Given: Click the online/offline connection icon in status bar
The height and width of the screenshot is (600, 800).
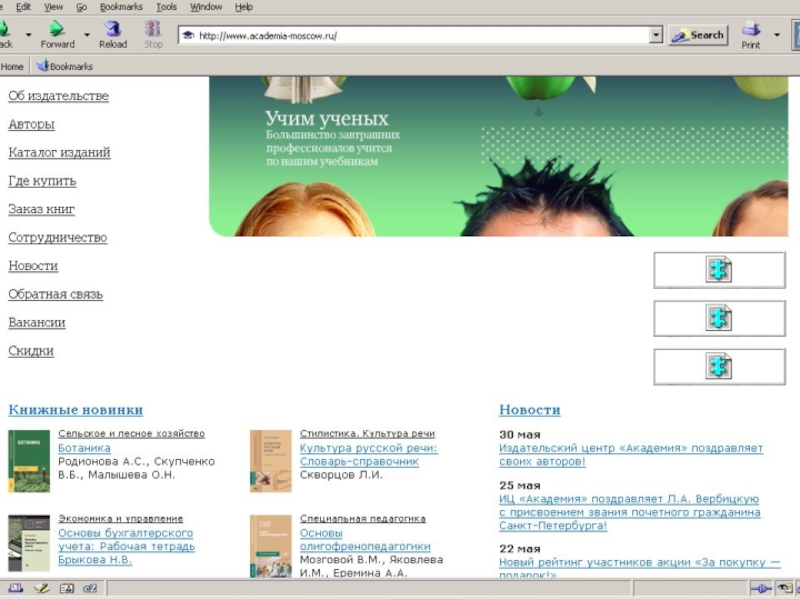Looking at the screenshot, I should (761, 589).
